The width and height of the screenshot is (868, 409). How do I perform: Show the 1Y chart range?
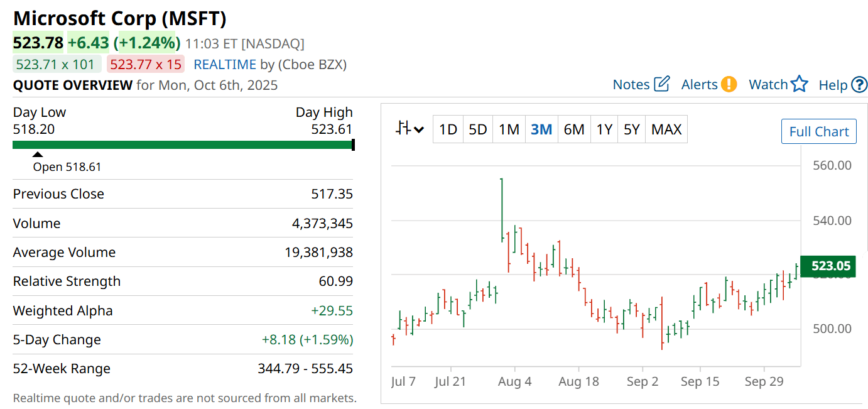tap(604, 129)
